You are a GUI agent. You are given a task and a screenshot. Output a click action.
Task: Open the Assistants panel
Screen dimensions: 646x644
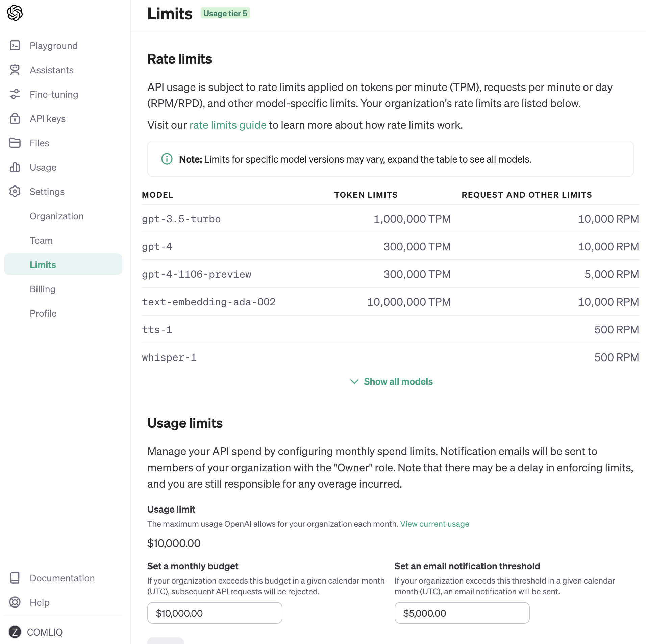(x=51, y=70)
